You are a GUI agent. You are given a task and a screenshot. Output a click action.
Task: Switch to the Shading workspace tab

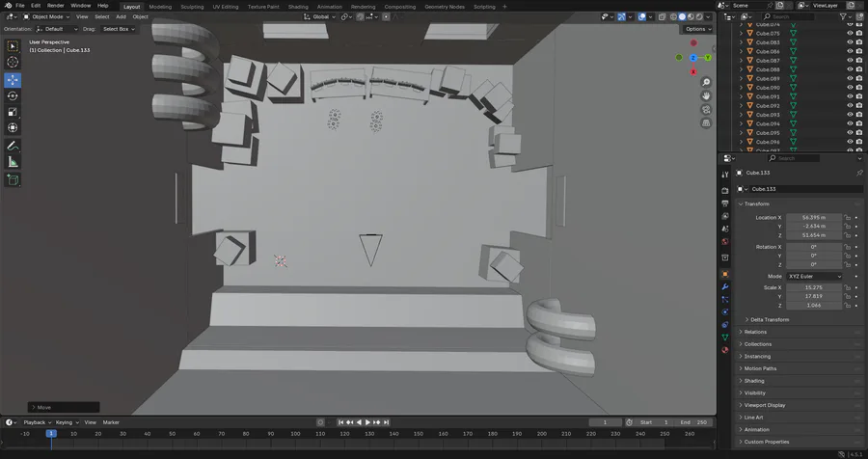298,7
